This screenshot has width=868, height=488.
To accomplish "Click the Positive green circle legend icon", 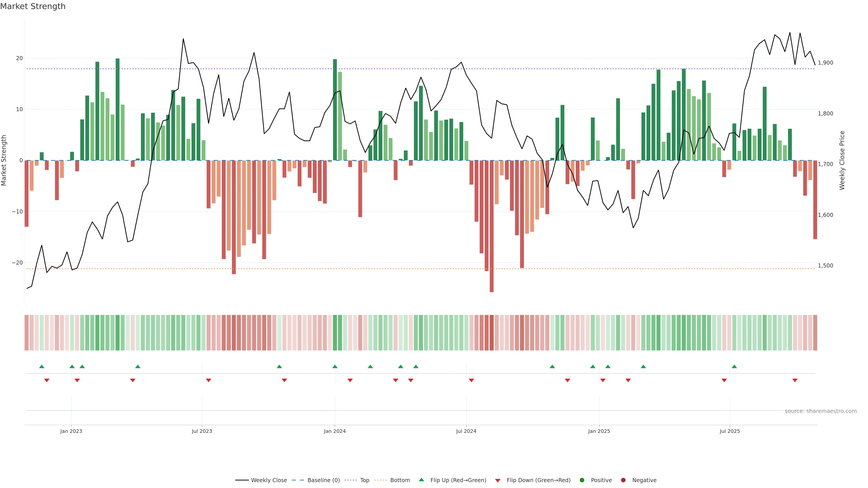I will [582, 480].
